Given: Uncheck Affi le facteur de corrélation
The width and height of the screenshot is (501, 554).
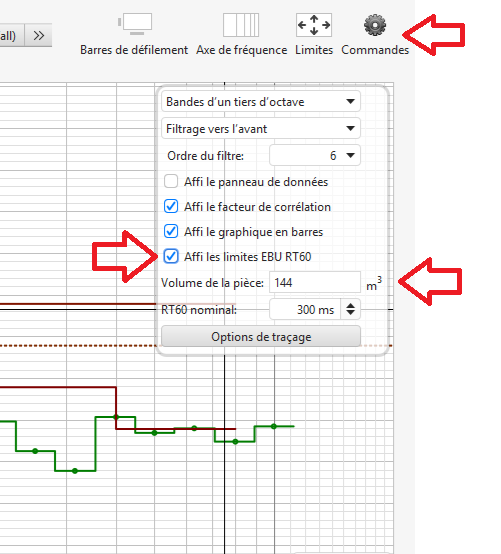Looking at the screenshot, I should click(x=171, y=206).
